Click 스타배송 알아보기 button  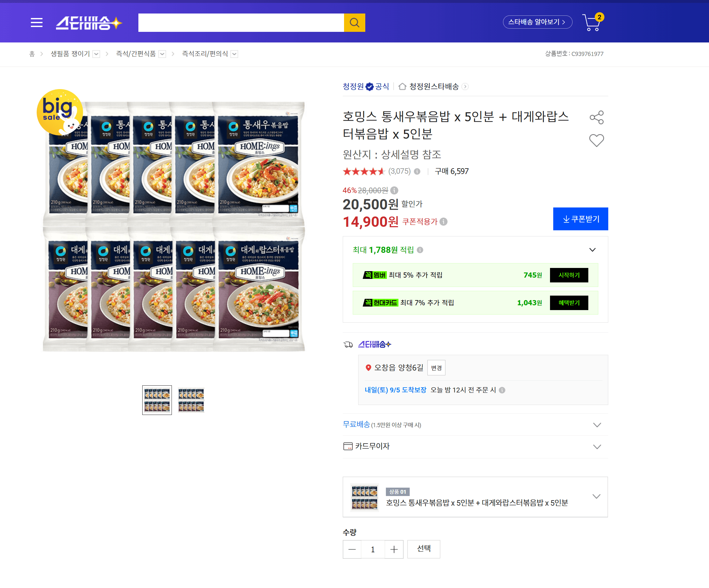[537, 22]
